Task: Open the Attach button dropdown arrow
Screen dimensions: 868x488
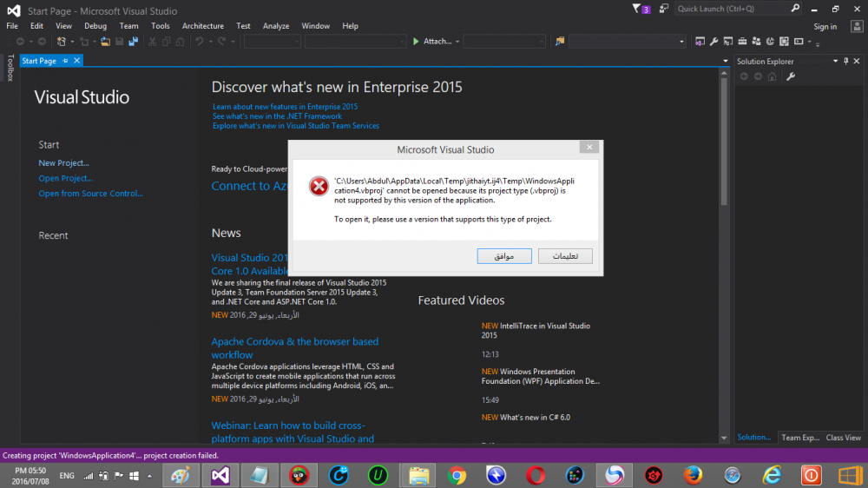Action: point(457,42)
